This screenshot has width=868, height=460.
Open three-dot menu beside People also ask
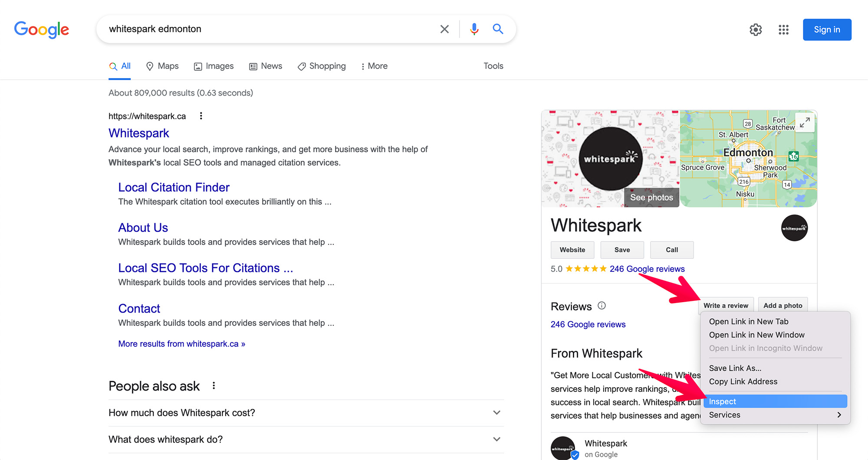(x=214, y=386)
